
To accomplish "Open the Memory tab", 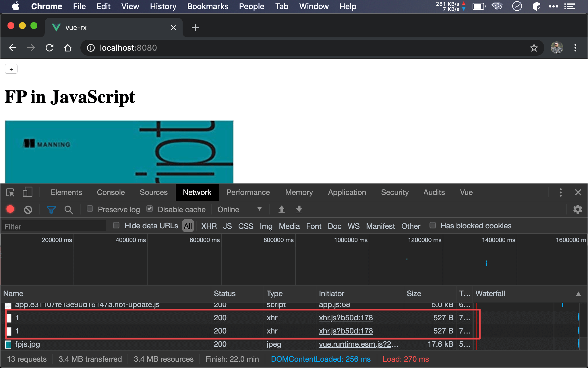I will click(x=299, y=192).
